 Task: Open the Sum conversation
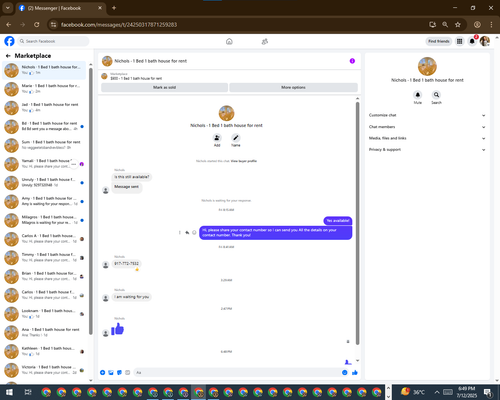coord(44,145)
